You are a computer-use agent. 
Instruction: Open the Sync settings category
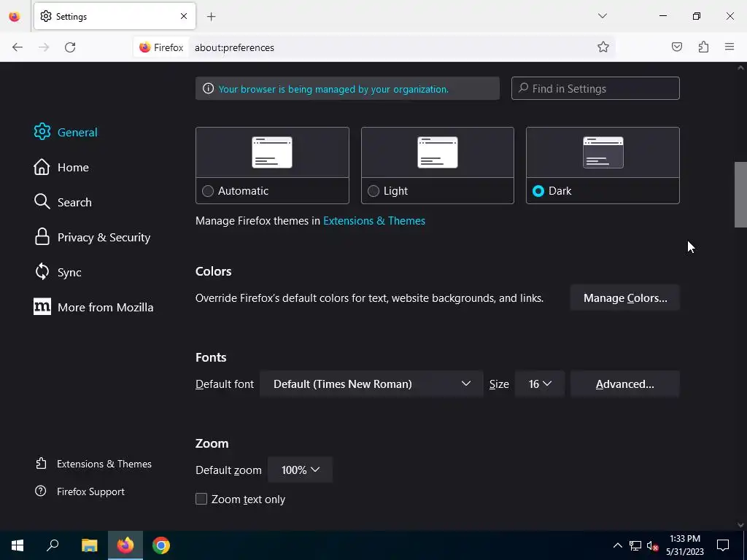point(58,272)
